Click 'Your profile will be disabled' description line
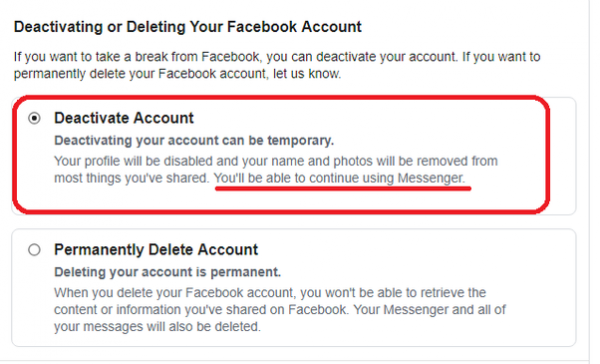The width and height of the screenshot is (600, 364). pos(276,161)
